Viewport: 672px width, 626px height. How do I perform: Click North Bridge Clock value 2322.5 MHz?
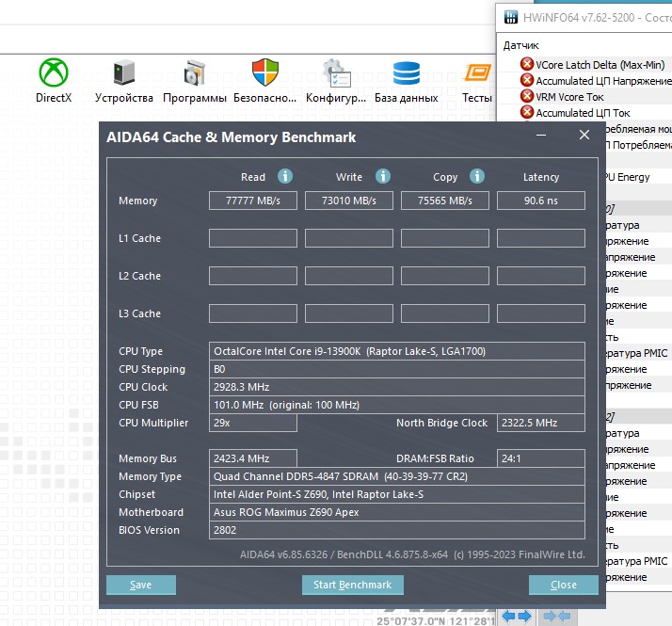[541, 423]
